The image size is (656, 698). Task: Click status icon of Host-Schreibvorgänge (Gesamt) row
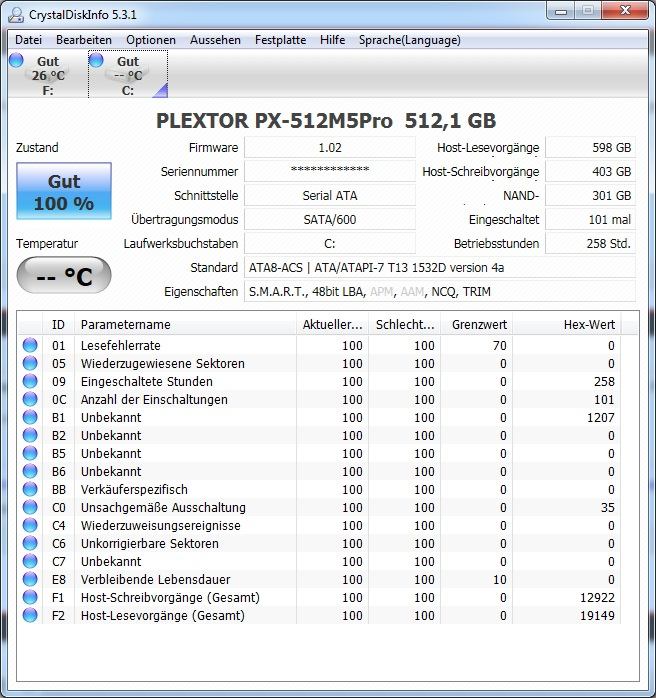click(30, 597)
